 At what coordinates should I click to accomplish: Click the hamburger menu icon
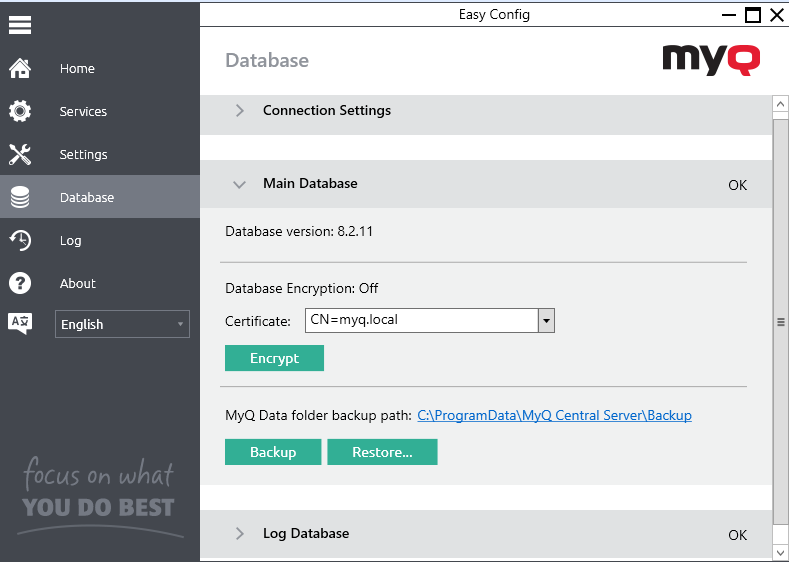pyautogui.click(x=20, y=25)
